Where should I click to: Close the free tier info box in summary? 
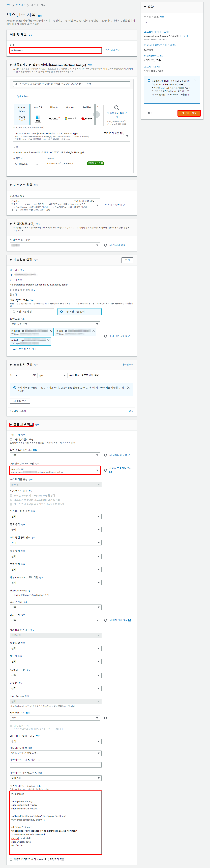(195, 81)
